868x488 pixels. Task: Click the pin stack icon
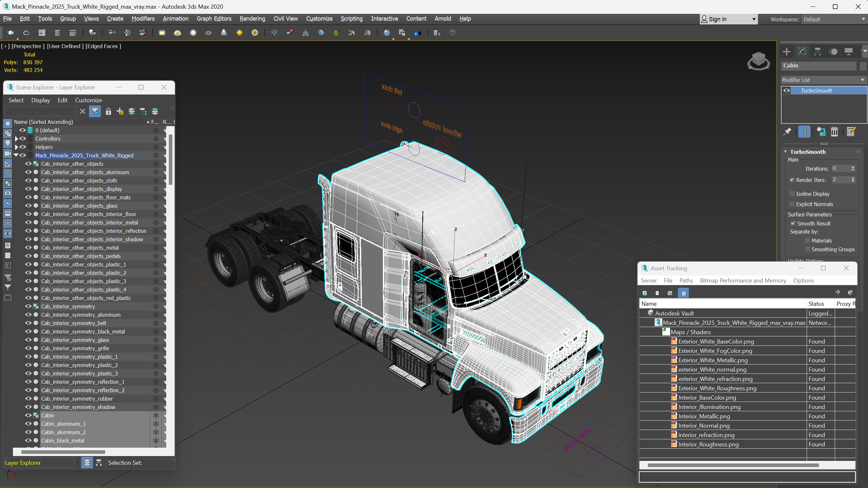[787, 132]
